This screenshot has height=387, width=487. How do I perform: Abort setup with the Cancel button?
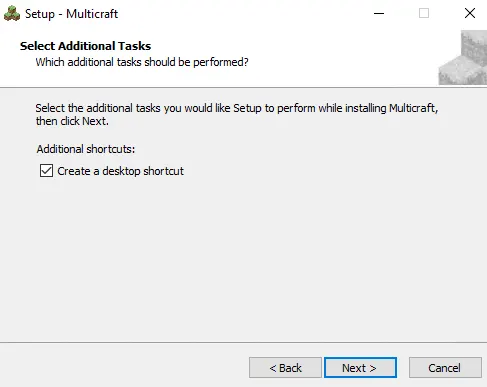click(445, 368)
